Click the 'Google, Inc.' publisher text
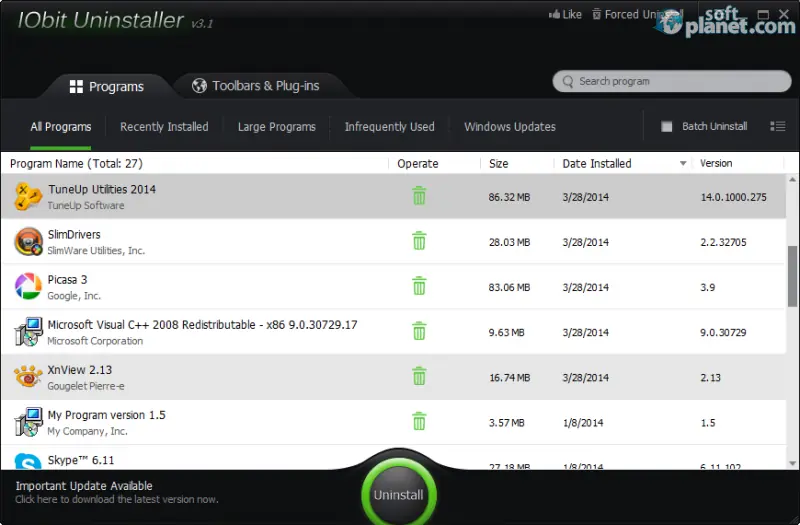Image resolution: width=800 pixels, height=525 pixels. point(74,296)
